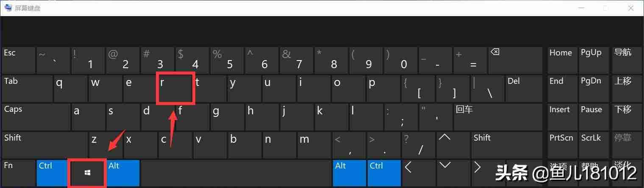Viewport: 644px width, 188px height.
Task: Toggle the left Shift key
Action: [45, 144]
